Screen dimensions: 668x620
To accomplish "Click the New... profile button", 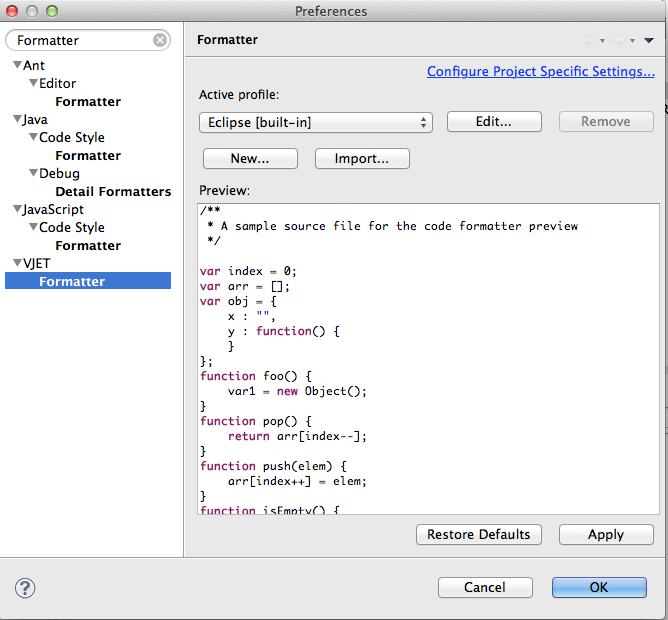I will click(250, 159).
